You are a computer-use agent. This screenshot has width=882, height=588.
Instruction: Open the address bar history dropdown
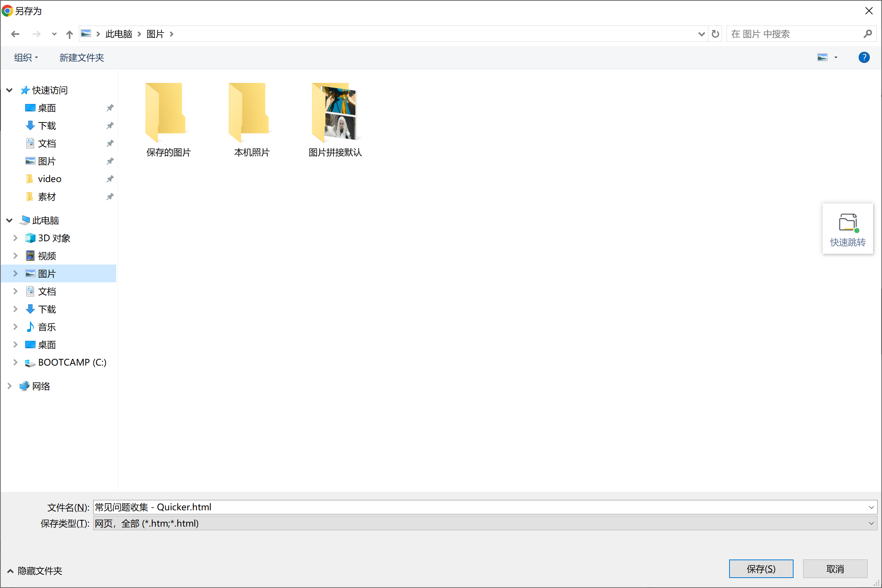click(701, 34)
